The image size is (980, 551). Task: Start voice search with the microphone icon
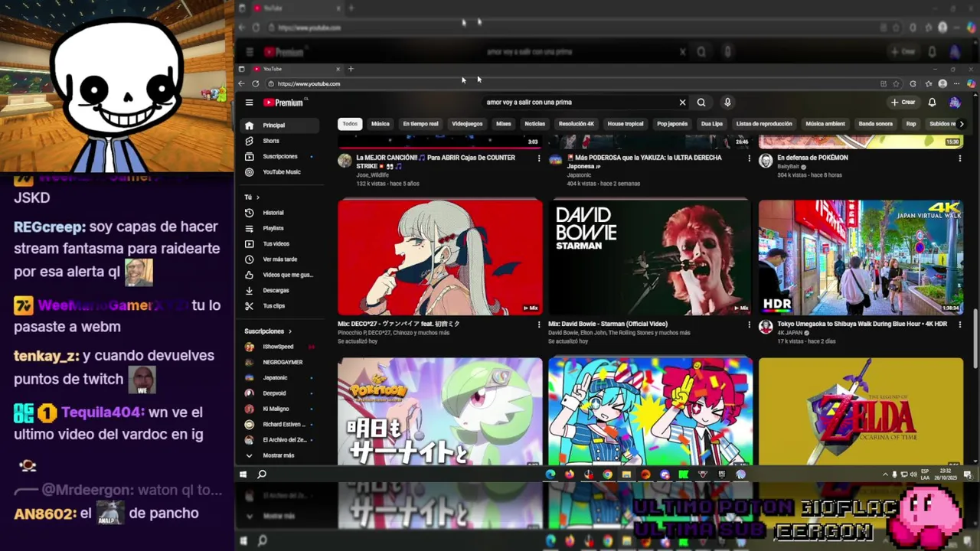[x=727, y=103]
